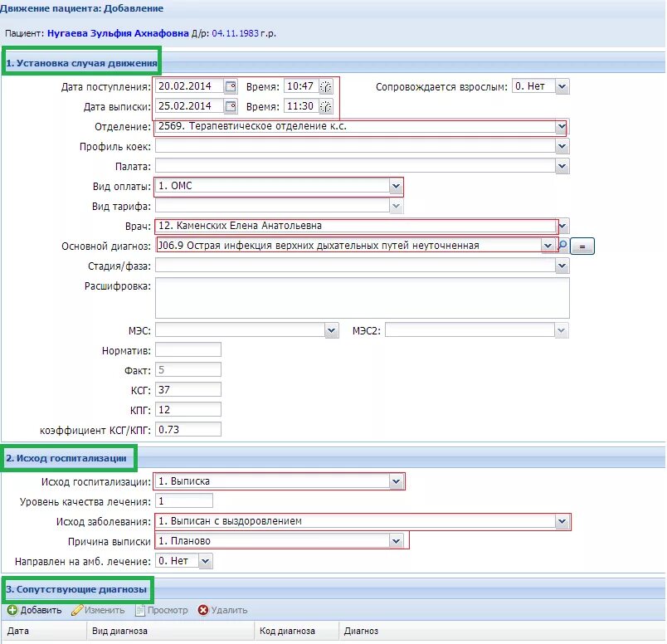Click Удалить toolbar item
The height and width of the screenshot is (644, 667).
(223, 610)
